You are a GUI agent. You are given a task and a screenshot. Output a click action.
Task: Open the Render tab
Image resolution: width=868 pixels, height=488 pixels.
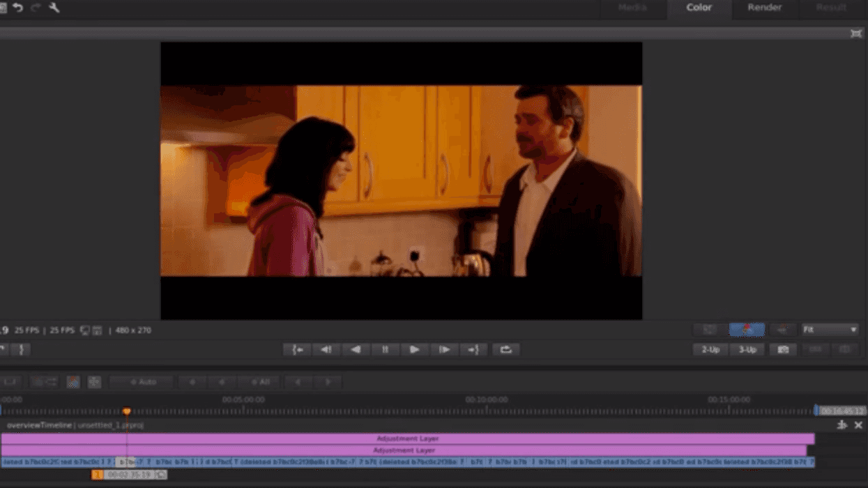[765, 8]
